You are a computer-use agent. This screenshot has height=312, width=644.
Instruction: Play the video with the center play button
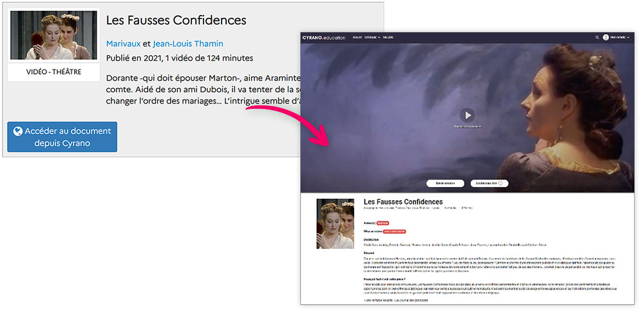467,115
